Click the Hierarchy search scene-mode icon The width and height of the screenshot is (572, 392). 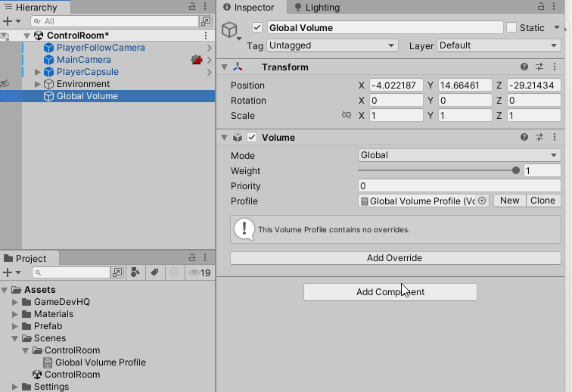click(206, 21)
